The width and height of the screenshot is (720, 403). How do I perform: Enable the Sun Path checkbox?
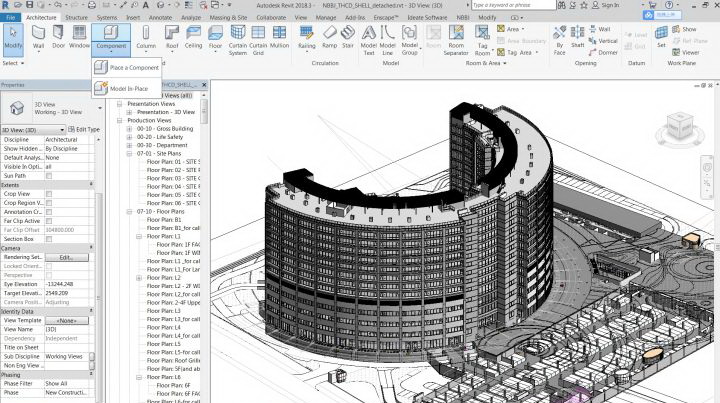[49, 176]
